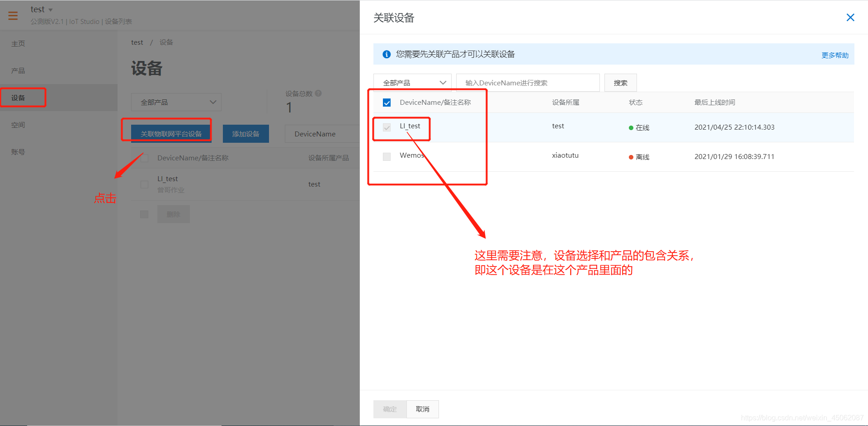Click the xiaotutu product cell
The width and height of the screenshot is (868, 426).
565,155
